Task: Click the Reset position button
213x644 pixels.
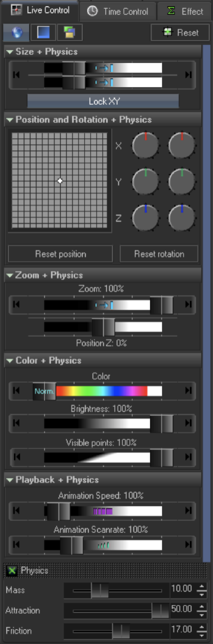Action: pos(60,254)
